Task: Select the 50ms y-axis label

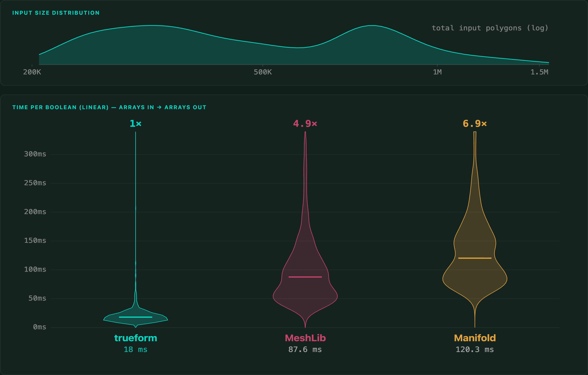Action: coord(37,298)
